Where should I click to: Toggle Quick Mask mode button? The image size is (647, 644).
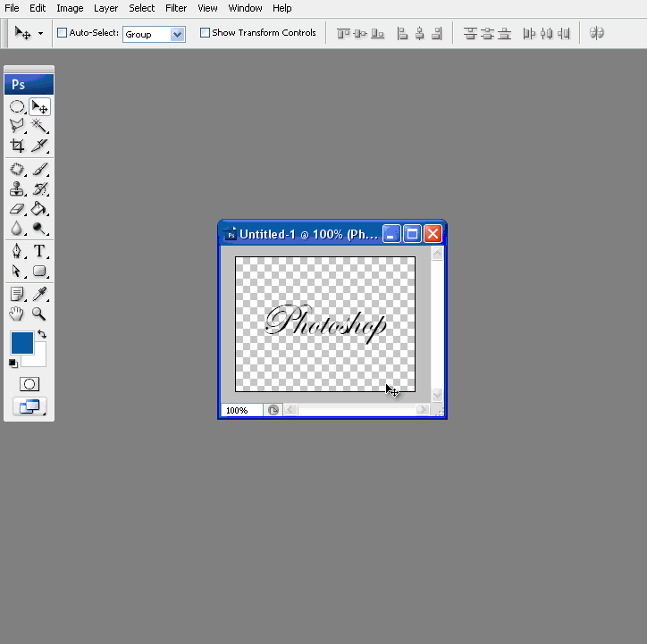(x=29, y=384)
